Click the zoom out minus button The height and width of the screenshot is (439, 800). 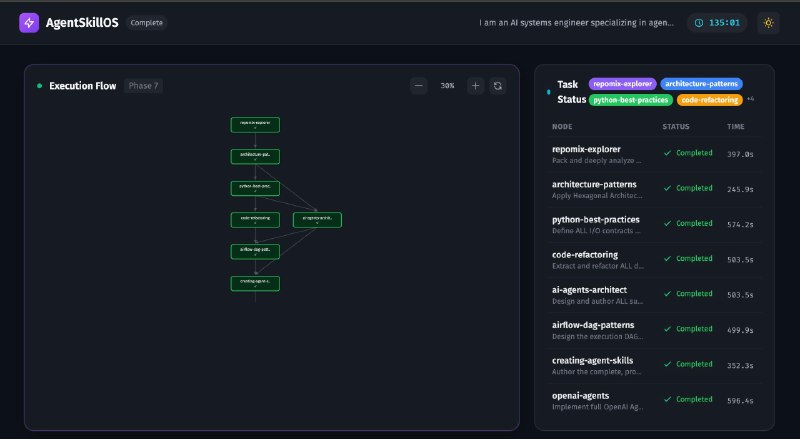(419, 86)
